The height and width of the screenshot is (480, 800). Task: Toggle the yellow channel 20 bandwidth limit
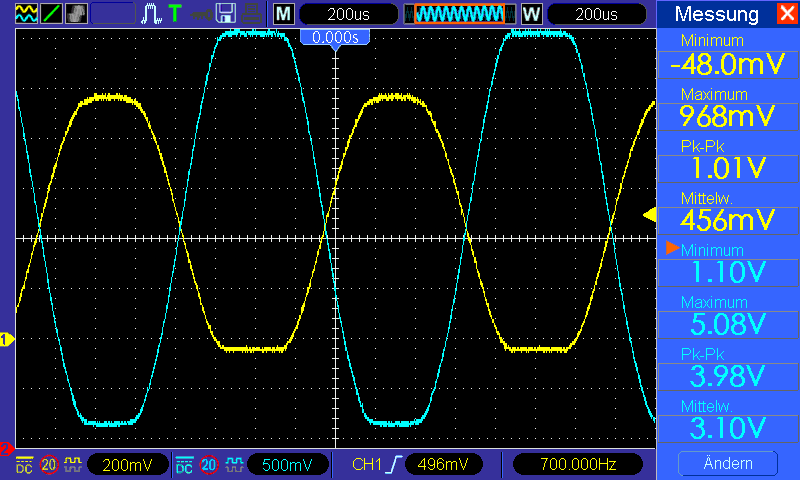click(48, 464)
